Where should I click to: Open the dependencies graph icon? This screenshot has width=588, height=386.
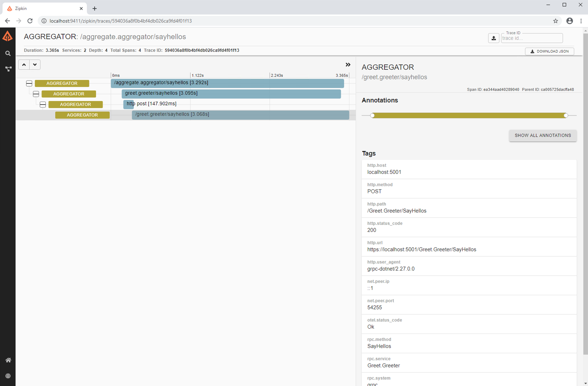point(8,69)
